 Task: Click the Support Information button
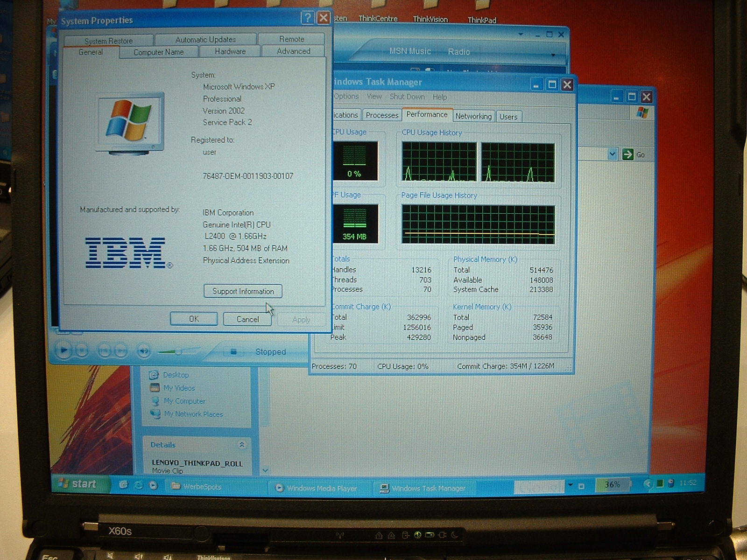243,291
